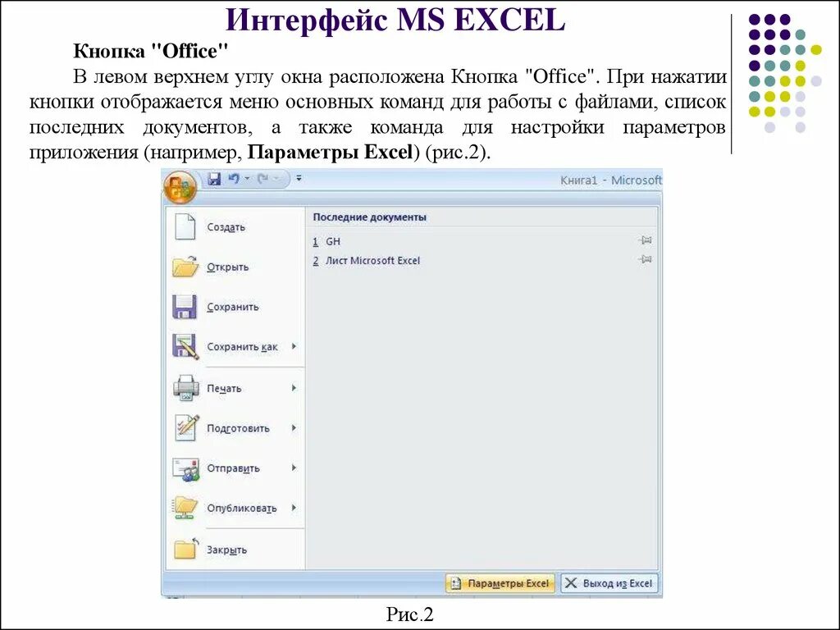
Task: Open the Undo history dropdown arrow
Action: click(248, 178)
